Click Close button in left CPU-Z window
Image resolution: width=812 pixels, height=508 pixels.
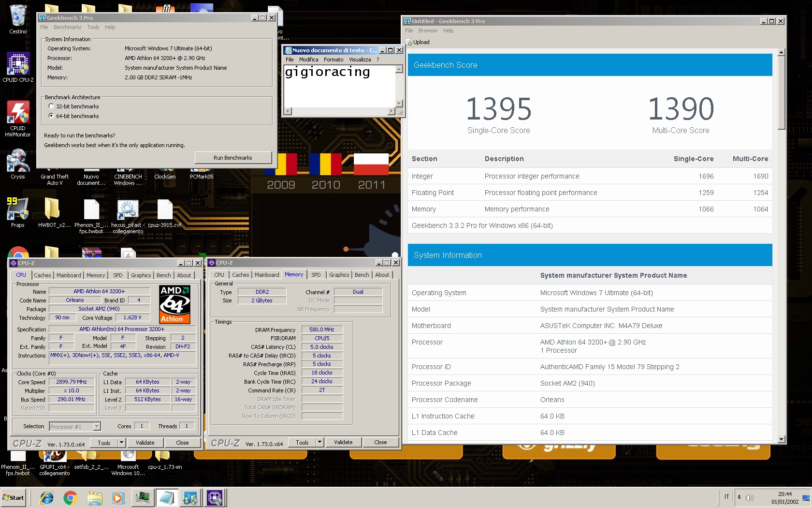pyautogui.click(x=182, y=443)
